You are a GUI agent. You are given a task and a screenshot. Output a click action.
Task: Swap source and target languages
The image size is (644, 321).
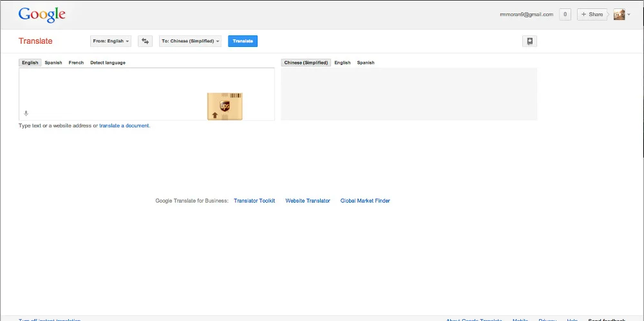click(x=145, y=41)
